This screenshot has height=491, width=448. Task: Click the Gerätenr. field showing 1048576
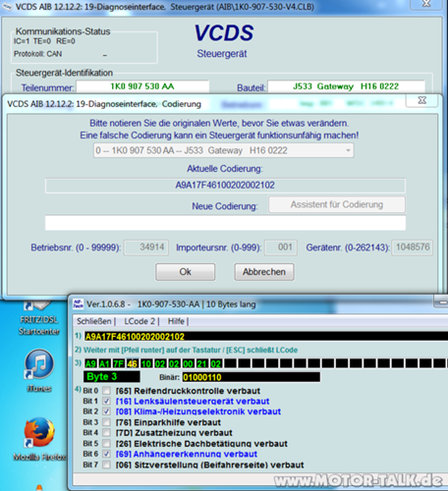[413, 247]
